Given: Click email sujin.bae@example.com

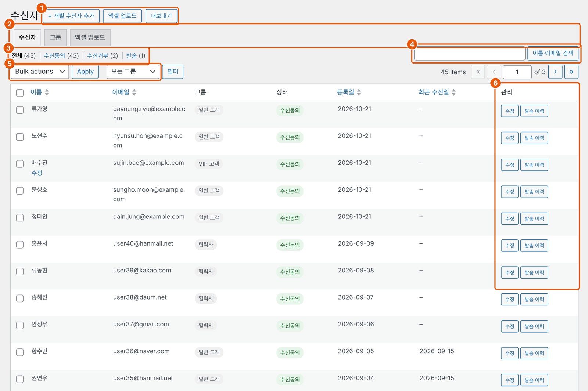Looking at the screenshot, I should point(148,163).
